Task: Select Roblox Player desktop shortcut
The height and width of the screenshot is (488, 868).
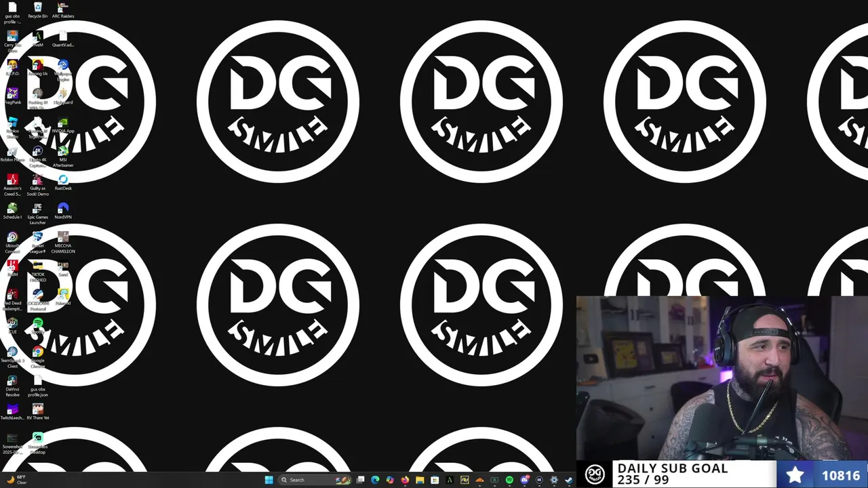Action: (x=12, y=154)
